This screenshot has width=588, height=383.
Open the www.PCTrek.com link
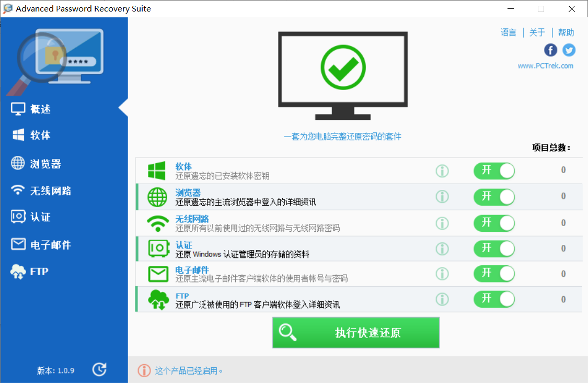545,66
